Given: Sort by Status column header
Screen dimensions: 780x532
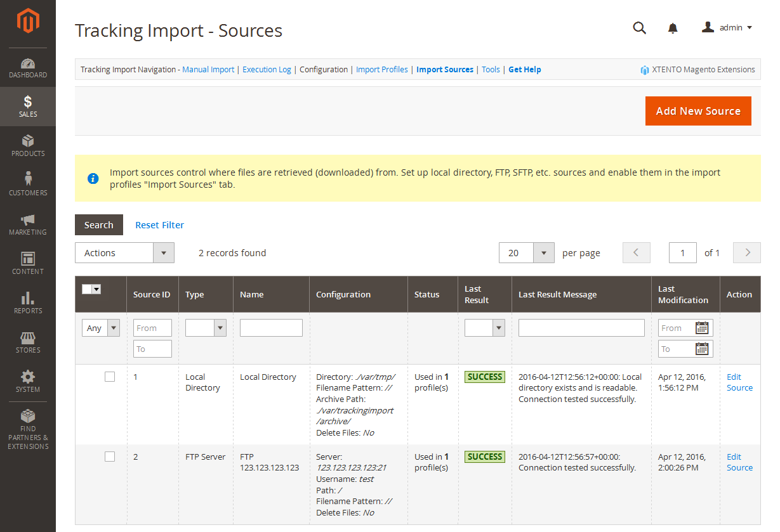Looking at the screenshot, I should pyautogui.click(x=432, y=294).
